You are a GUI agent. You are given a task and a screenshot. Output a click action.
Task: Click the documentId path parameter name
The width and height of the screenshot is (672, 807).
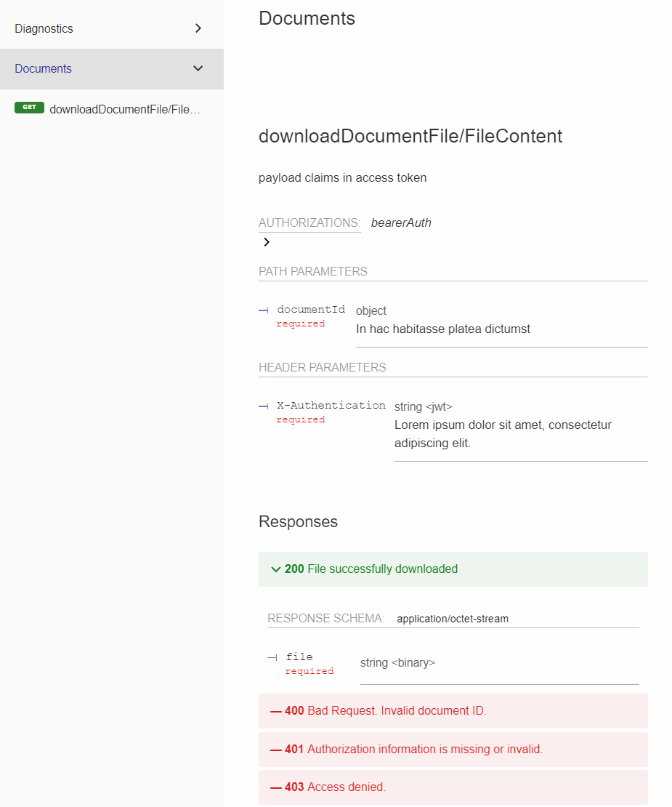point(311,310)
